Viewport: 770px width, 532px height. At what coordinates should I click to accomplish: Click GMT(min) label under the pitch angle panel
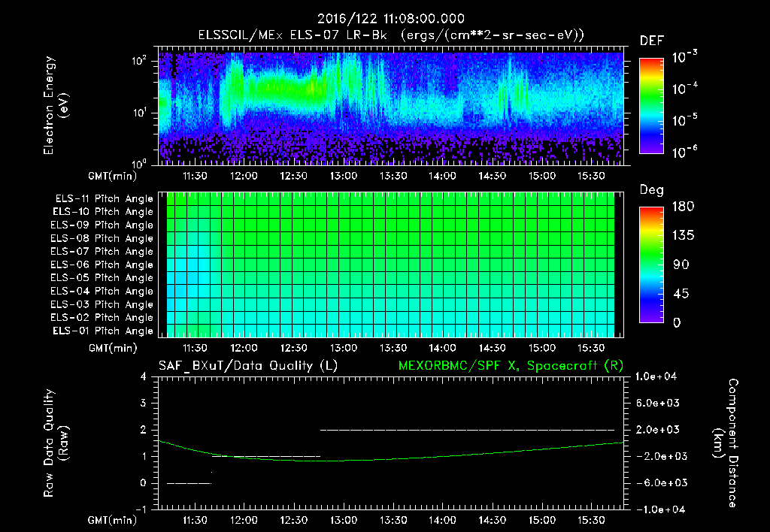pos(113,348)
